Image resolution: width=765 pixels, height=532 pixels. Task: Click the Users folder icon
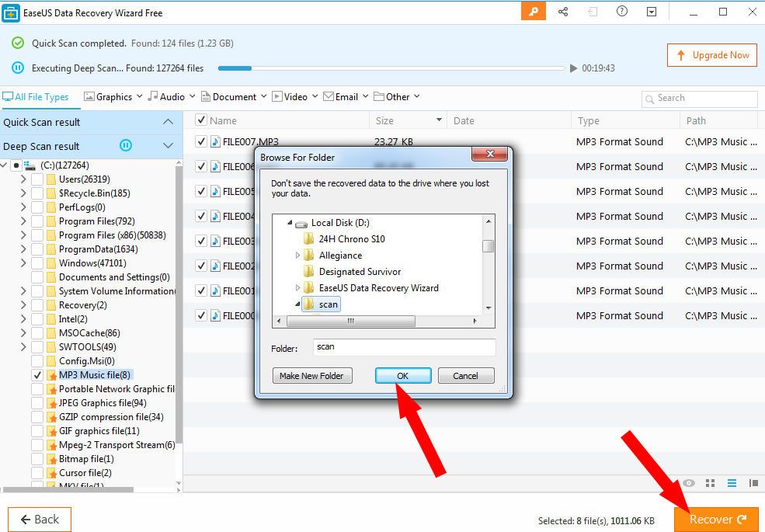pos(51,179)
